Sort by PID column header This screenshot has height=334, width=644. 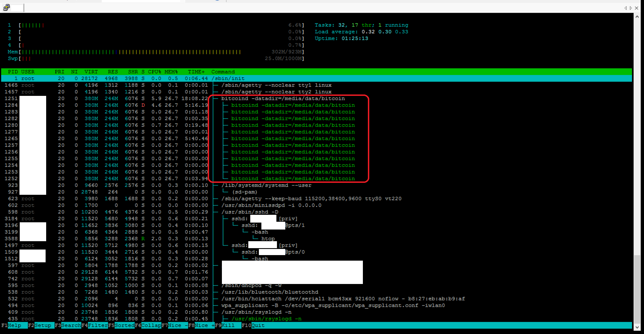(13, 72)
